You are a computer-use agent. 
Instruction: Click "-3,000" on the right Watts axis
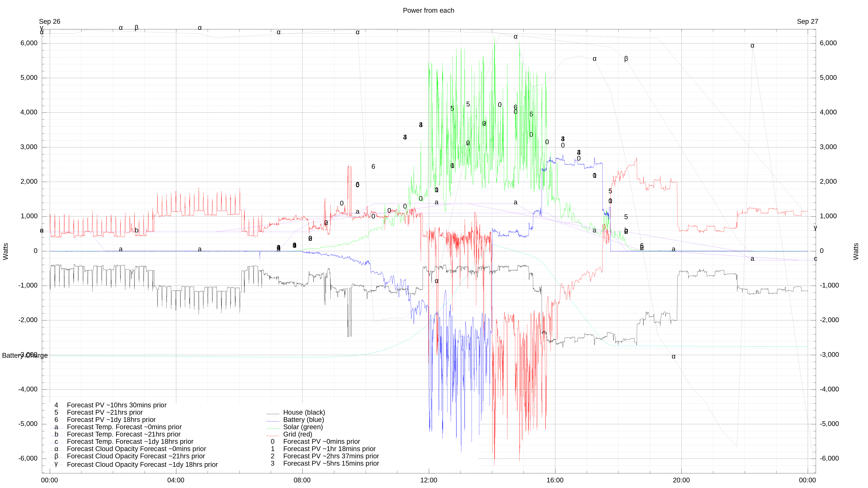[829, 355]
